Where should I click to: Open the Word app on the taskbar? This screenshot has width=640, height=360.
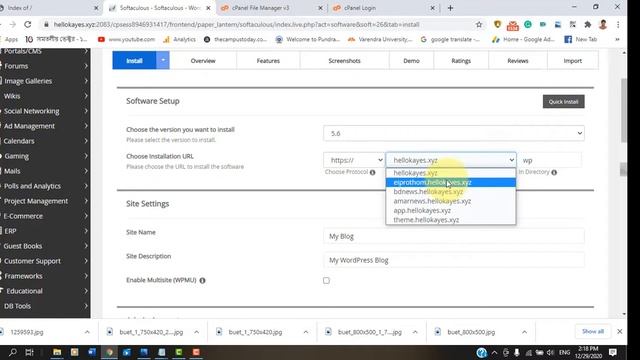[x=92, y=352]
